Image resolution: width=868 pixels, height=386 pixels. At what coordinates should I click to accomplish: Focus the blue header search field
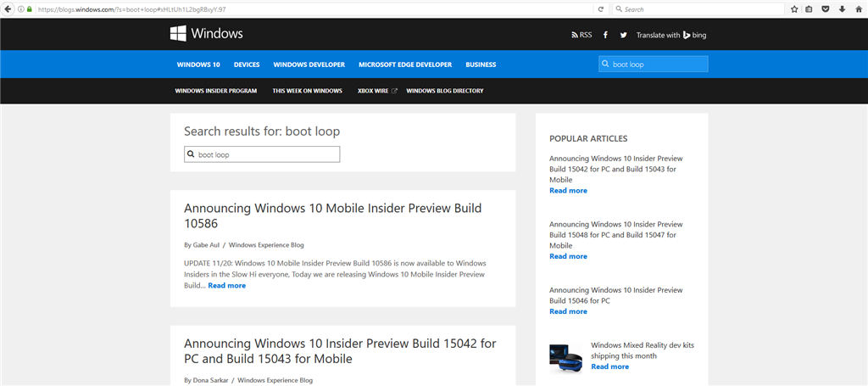pyautogui.click(x=654, y=64)
